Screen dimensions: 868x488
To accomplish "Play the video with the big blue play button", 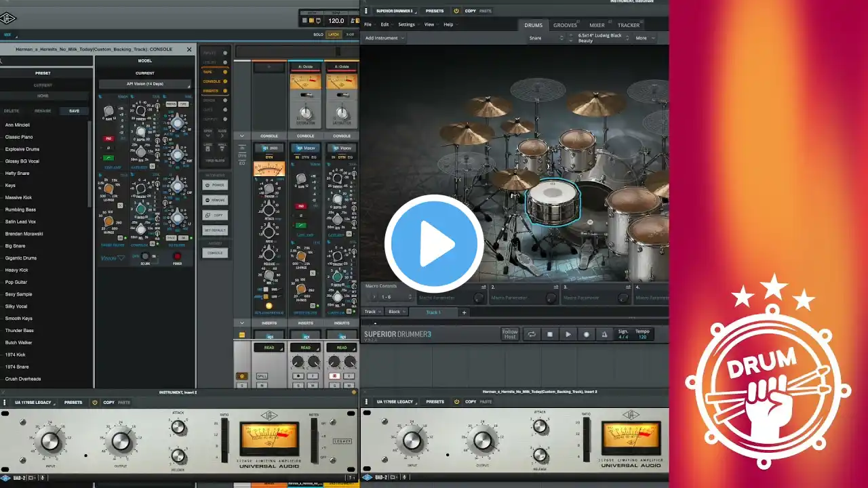I will (434, 244).
